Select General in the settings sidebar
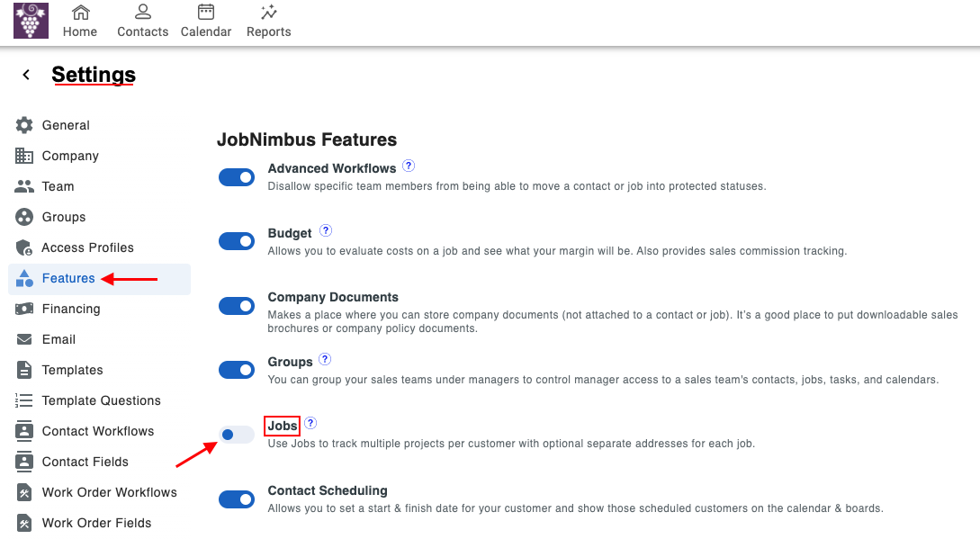This screenshot has width=980, height=539. (66, 125)
